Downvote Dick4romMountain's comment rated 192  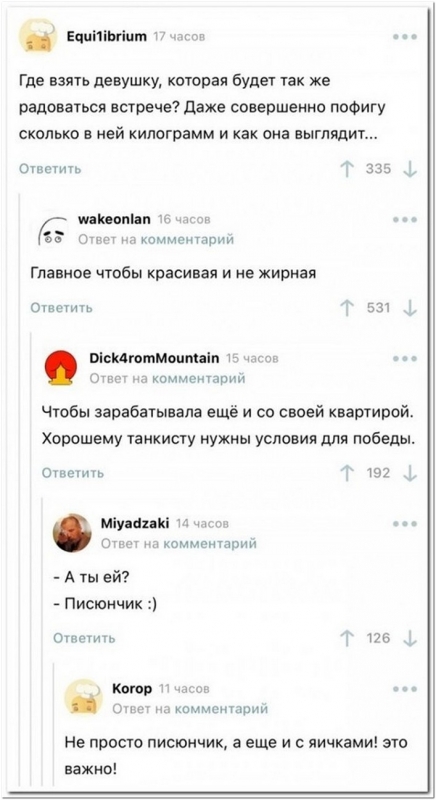click(x=409, y=473)
